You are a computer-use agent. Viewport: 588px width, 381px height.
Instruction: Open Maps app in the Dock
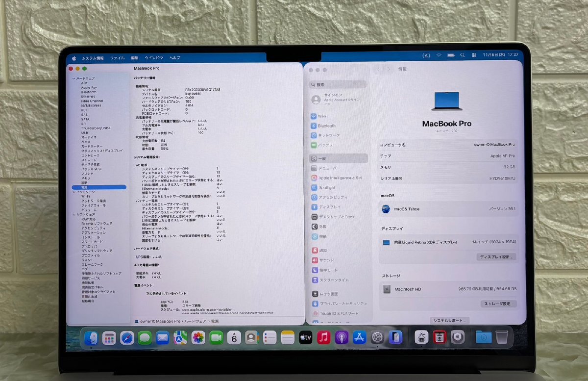180,337
